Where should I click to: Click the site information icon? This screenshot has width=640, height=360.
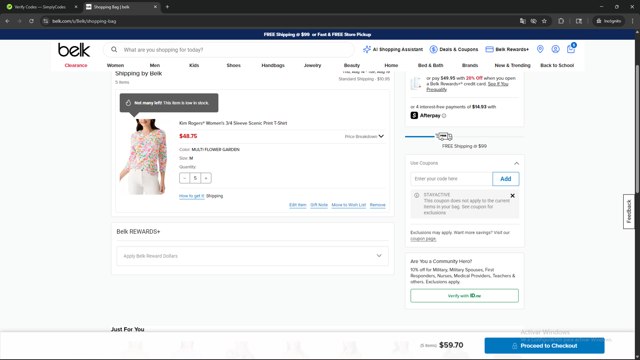(x=46, y=21)
